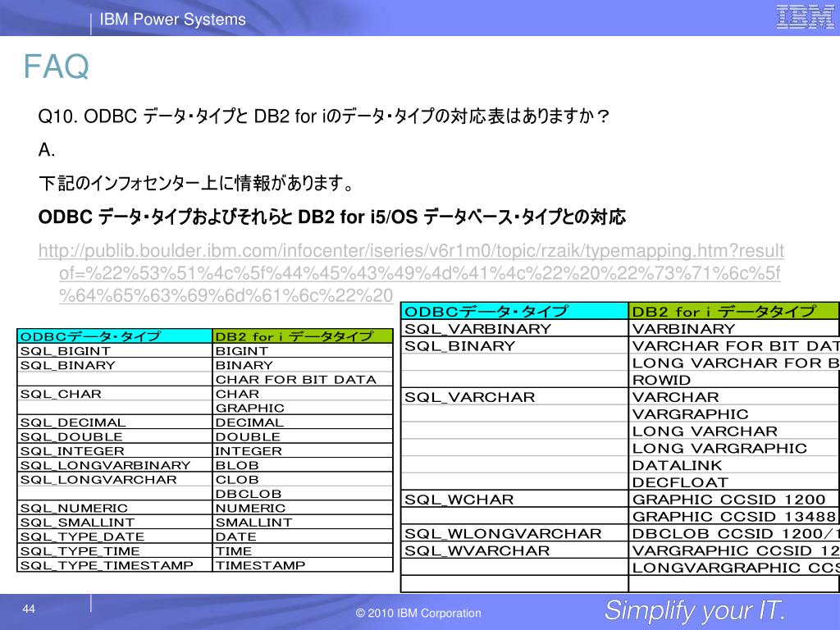The image size is (840, 630).
Task: Click the "SQL_LONGVARCHAR" cell
Action: tap(115, 479)
